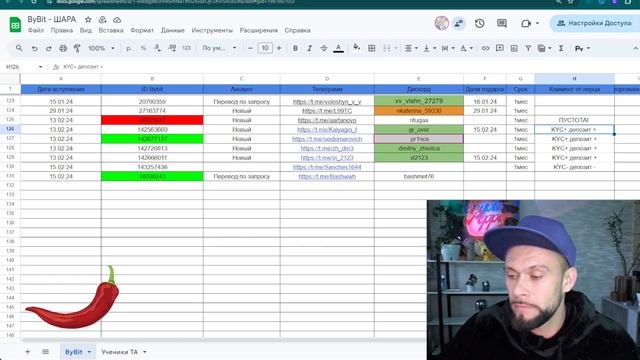This screenshot has height=360, width=640.
Task: Toggle italic formatting
Action: click(x=309, y=48)
